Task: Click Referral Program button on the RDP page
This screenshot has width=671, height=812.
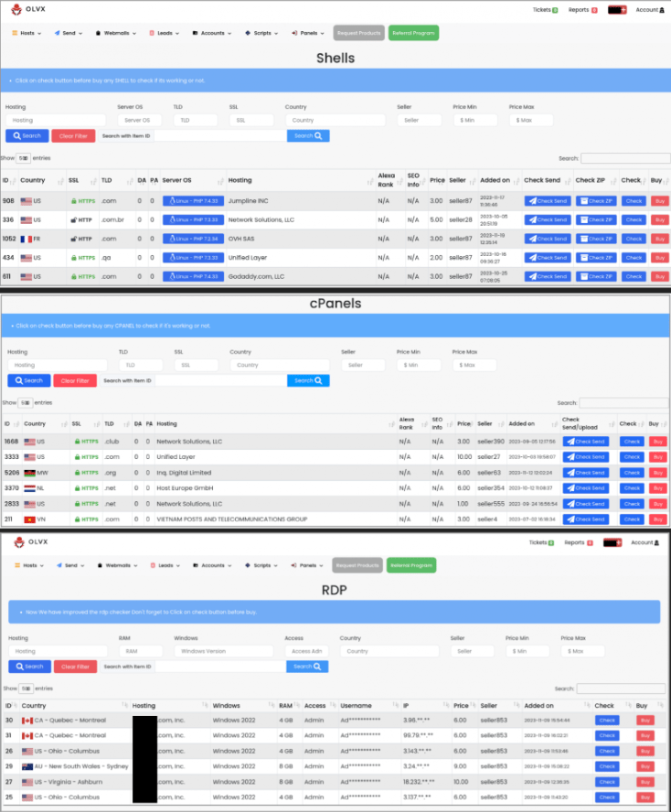Action: coord(411,565)
